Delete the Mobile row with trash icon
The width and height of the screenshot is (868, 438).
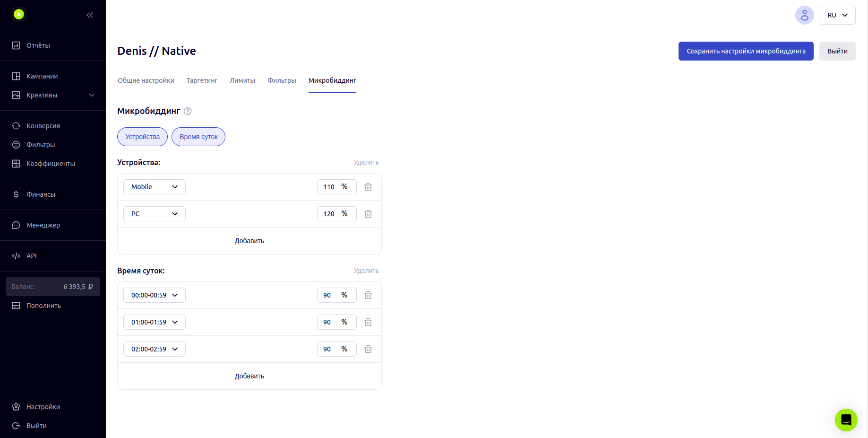[x=368, y=187]
